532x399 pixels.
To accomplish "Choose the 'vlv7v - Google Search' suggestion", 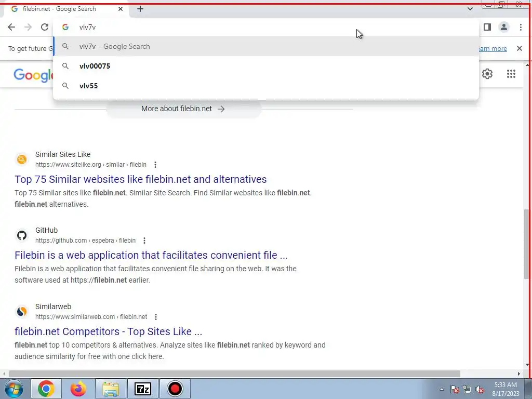I will (266, 46).
